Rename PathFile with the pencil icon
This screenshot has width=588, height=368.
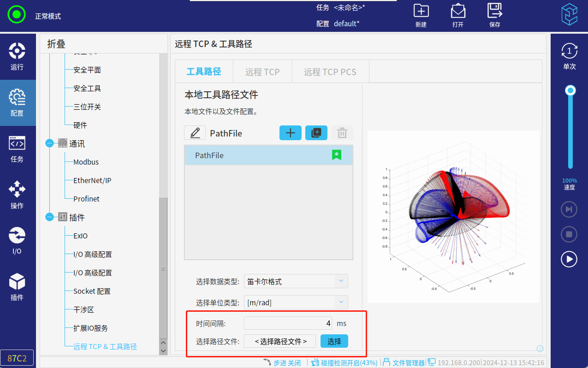195,133
